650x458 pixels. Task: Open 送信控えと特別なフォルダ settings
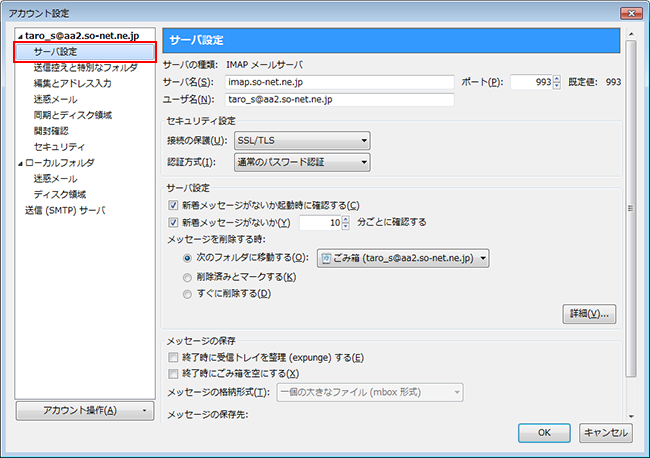85,67
